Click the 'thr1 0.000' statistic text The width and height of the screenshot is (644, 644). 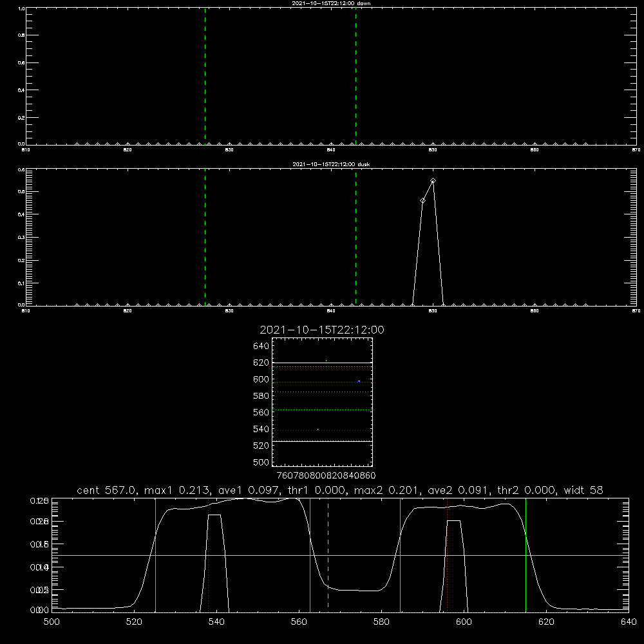(x=316, y=490)
